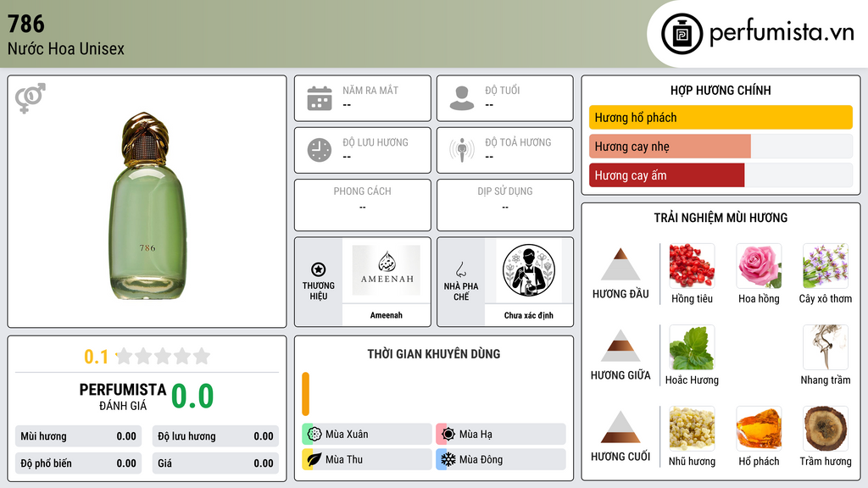Click the yellow 0.1 rating number

coord(96,357)
